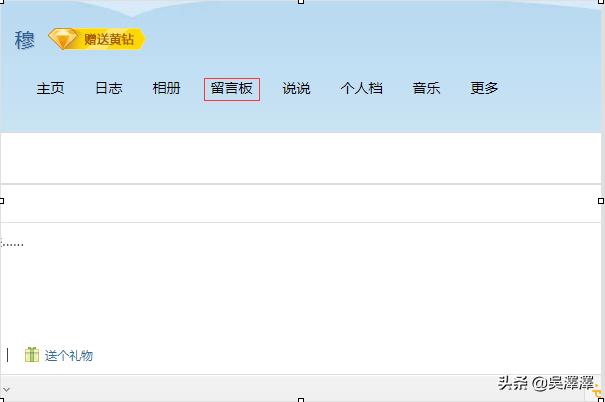Switch to the 相册 tab
This screenshot has height=402, width=605.
[x=167, y=88]
